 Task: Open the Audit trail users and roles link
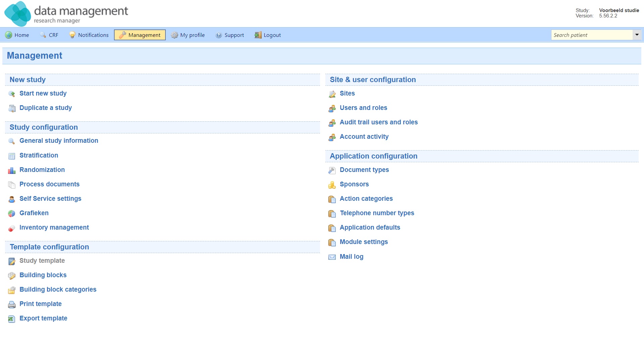point(379,122)
